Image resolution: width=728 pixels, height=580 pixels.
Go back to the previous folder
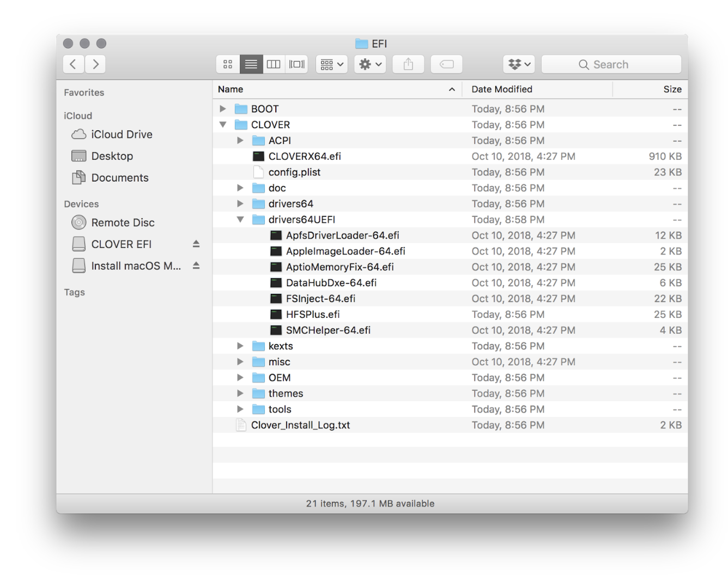pyautogui.click(x=73, y=64)
